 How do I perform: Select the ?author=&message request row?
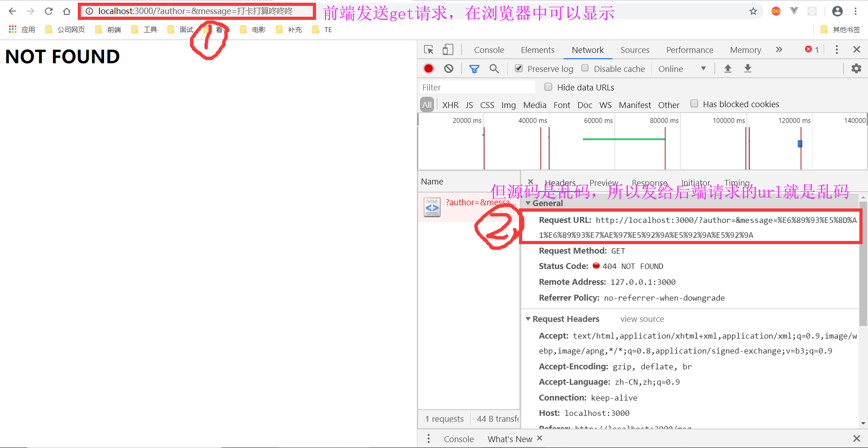pyautogui.click(x=469, y=207)
